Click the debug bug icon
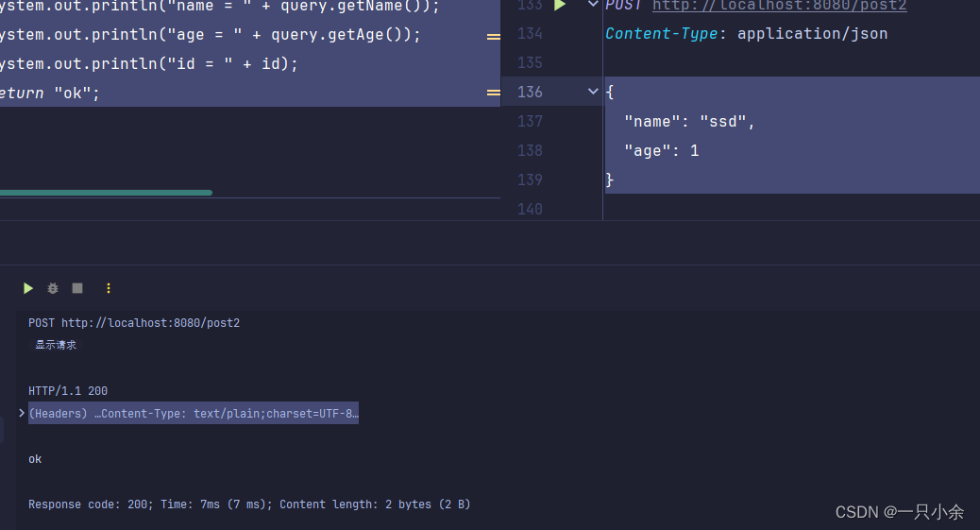980x530 pixels. pos(53,288)
